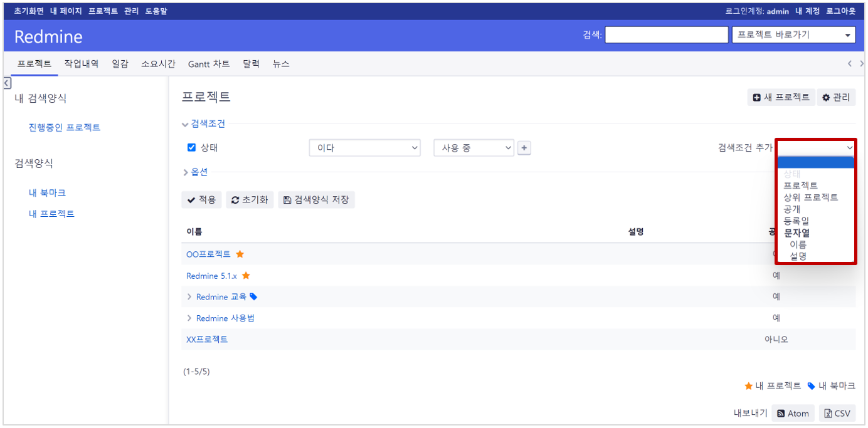The image size is (868, 428).
Task: Click into the 검색 input field
Action: 666,35
